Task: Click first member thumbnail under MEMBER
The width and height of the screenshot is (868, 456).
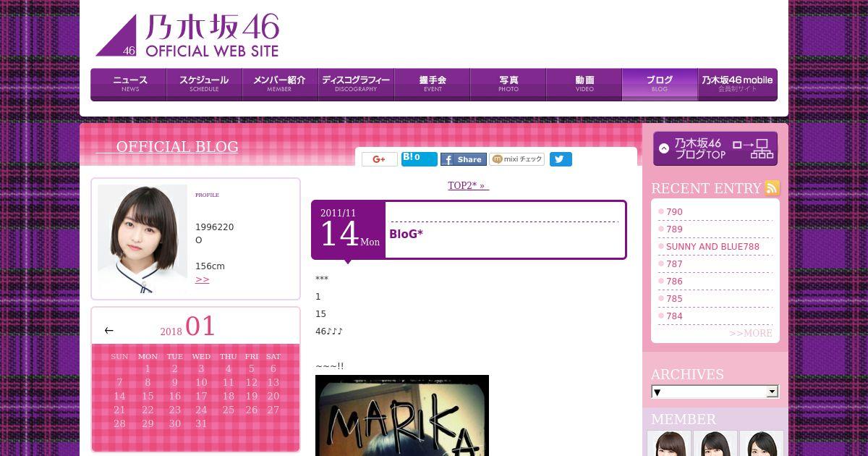Action: pyautogui.click(x=669, y=443)
